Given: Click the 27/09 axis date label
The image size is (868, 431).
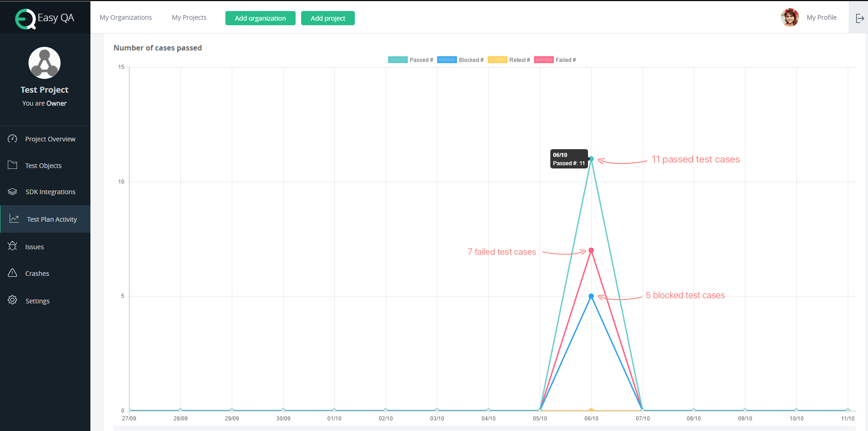Looking at the screenshot, I should click(129, 419).
